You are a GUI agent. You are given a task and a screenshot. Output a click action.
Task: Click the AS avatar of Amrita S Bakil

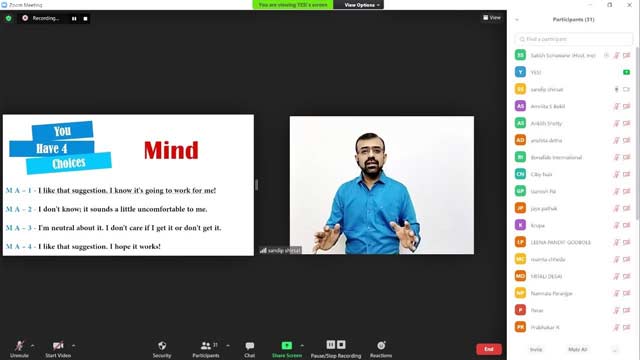point(520,106)
